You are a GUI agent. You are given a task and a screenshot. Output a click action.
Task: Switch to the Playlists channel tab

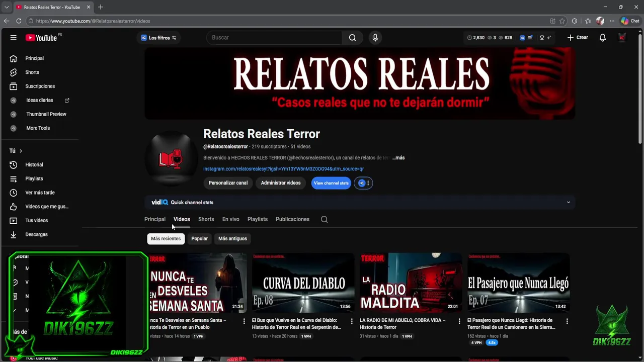258,219
